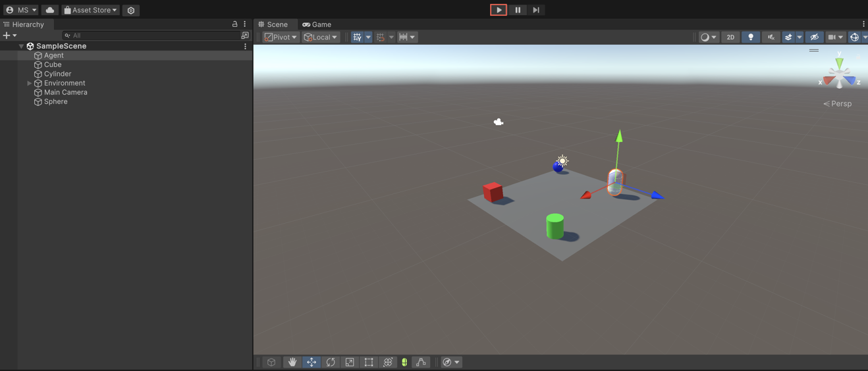
Task: Open the Asset Store button
Action: click(90, 10)
